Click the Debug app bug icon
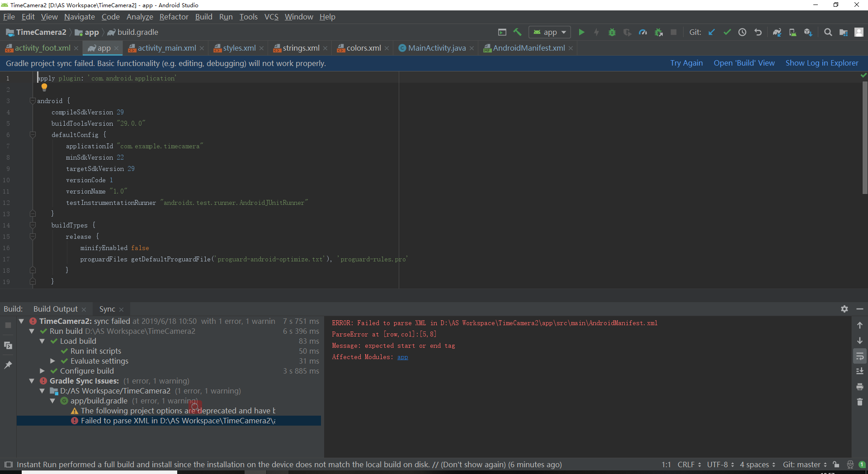This screenshot has height=474, width=868. [x=612, y=32]
